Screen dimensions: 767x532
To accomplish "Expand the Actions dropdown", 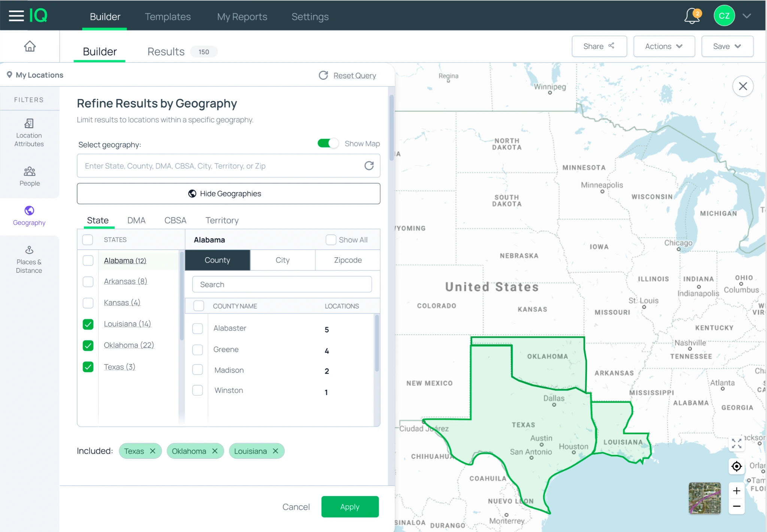I will 664,46.
